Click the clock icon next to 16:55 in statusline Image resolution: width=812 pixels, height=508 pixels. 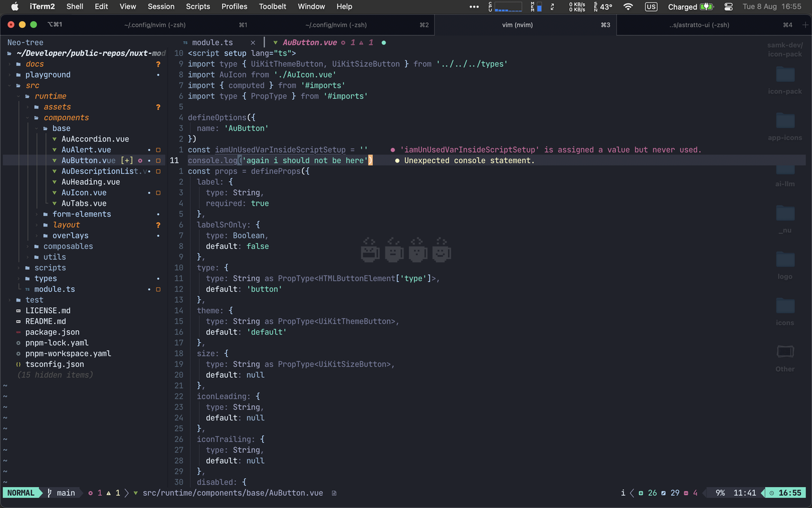point(772,493)
